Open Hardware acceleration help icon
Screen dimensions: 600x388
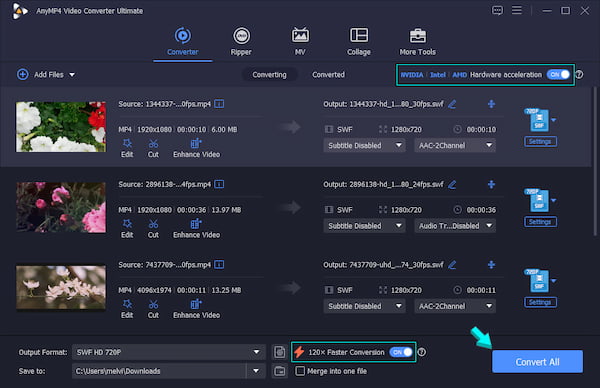579,75
